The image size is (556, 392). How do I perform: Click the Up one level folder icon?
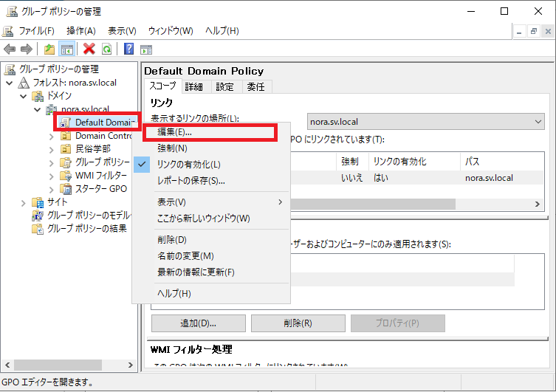(x=49, y=49)
